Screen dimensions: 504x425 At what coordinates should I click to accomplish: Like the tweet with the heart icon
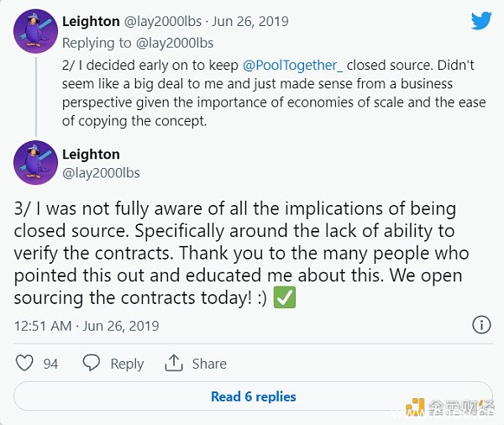click(x=25, y=363)
